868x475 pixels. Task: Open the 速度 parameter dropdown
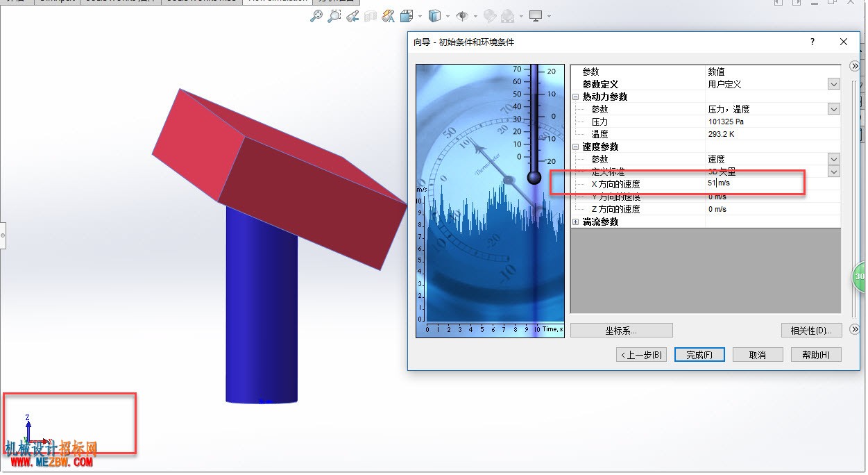pyautogui.click(x=833, y=159)
